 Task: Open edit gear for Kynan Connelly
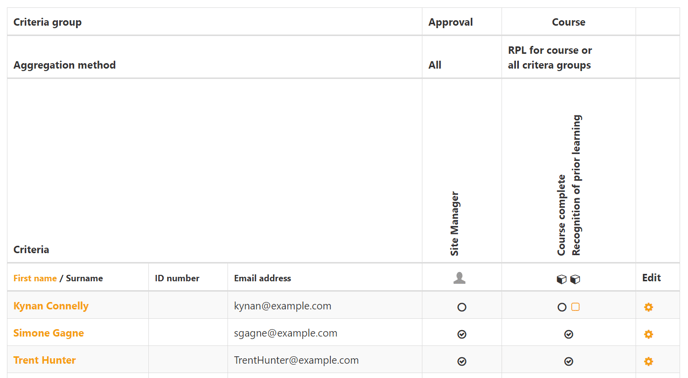(x=649, y=307)
